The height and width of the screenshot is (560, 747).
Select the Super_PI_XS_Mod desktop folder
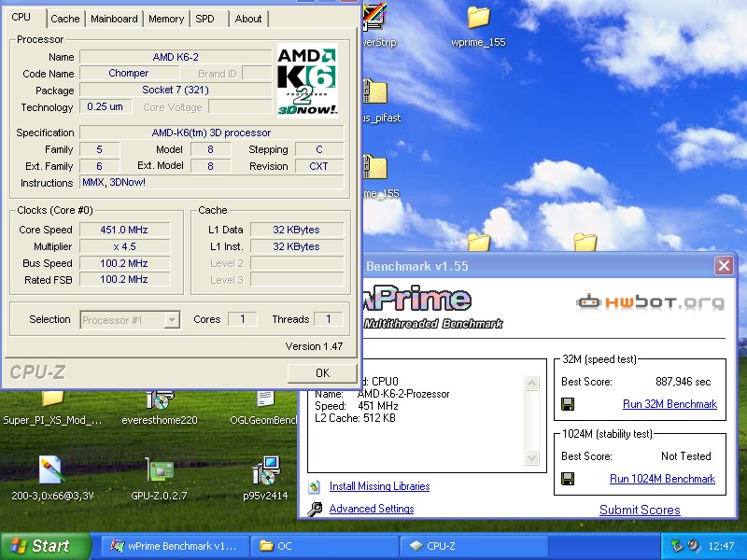(52, 409)
